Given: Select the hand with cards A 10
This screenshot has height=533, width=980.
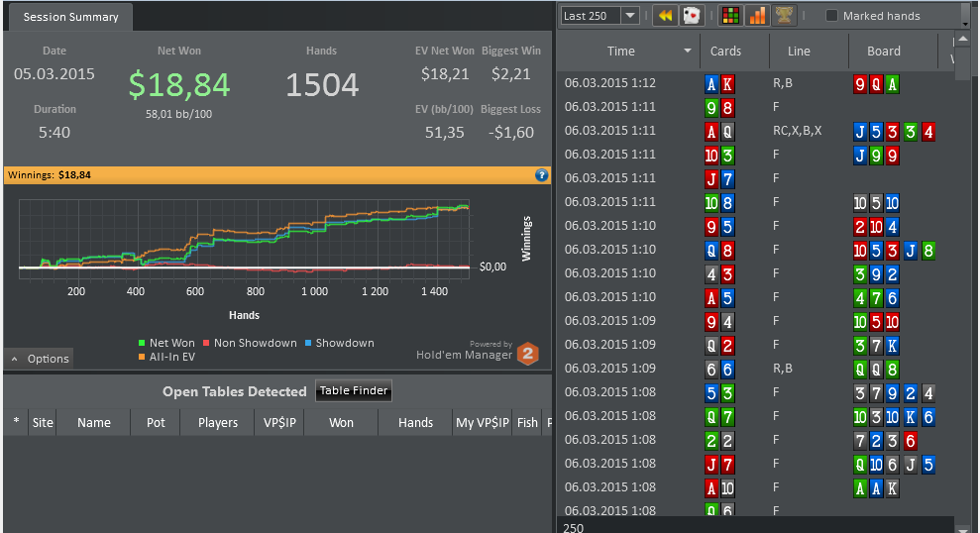Looking at the screenshot, I should [x=755, y=486].
